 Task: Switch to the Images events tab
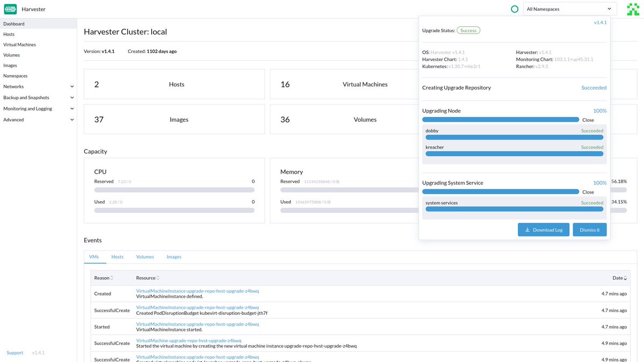pyautogui.click(x=174, y=257)
